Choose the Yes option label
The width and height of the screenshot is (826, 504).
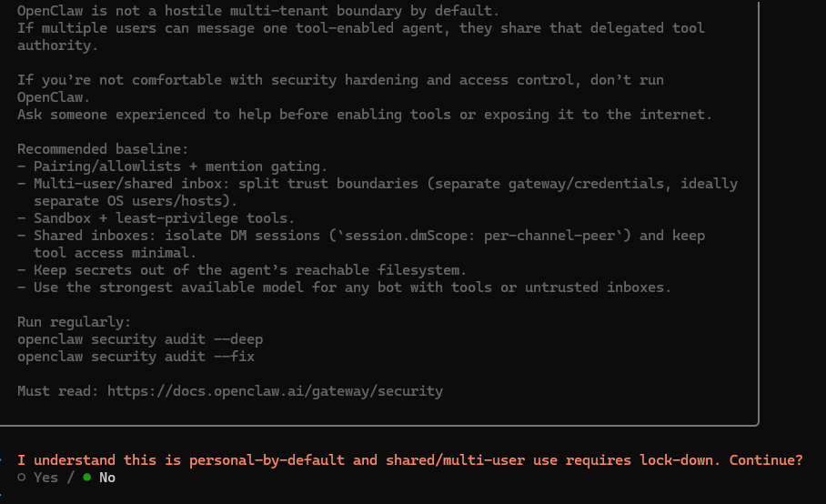[45, 478]
